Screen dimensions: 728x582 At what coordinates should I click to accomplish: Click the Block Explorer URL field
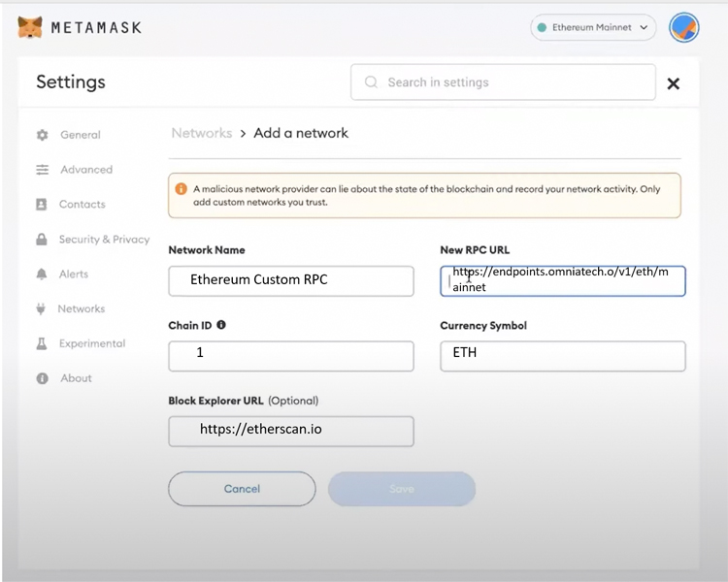[x=291, y=431]
